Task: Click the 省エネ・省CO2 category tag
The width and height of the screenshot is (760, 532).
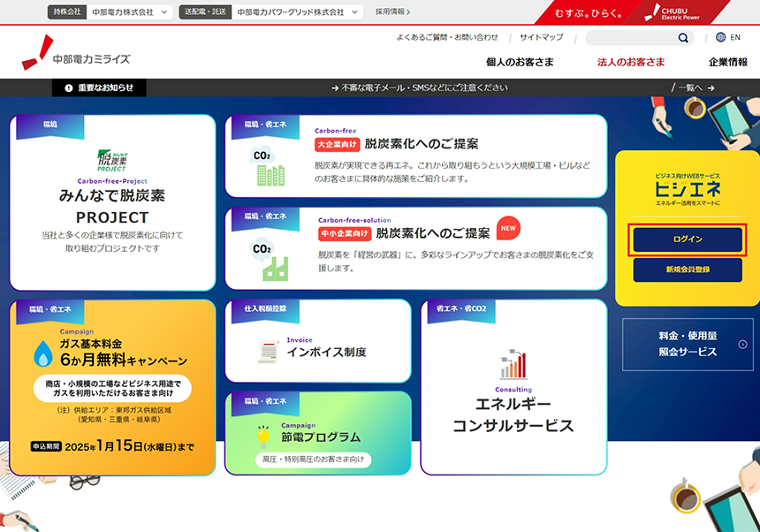Action: point(461,308)
